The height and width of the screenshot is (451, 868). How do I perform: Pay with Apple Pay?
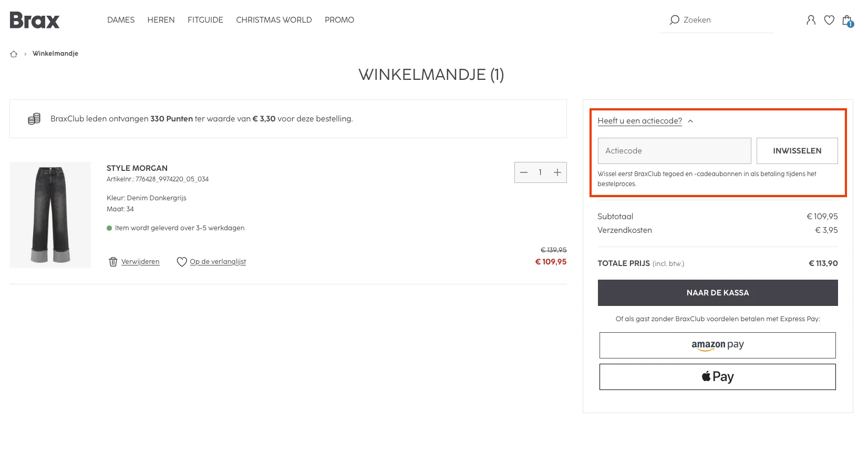click(718, 377)
